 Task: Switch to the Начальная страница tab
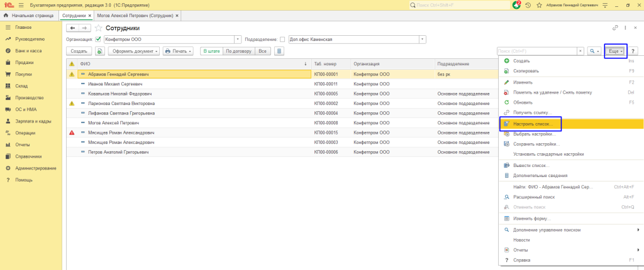point(28,14)
